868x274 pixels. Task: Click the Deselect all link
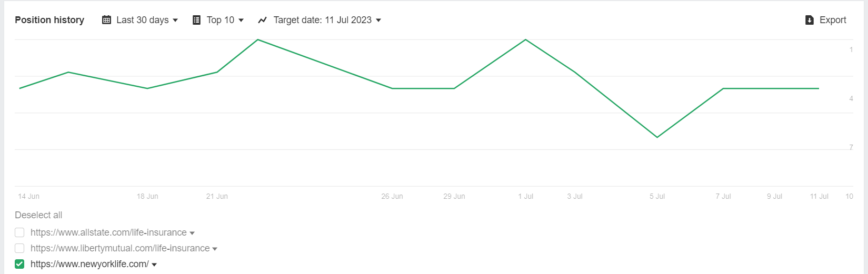pyautogui.click(x=38, y=215)
